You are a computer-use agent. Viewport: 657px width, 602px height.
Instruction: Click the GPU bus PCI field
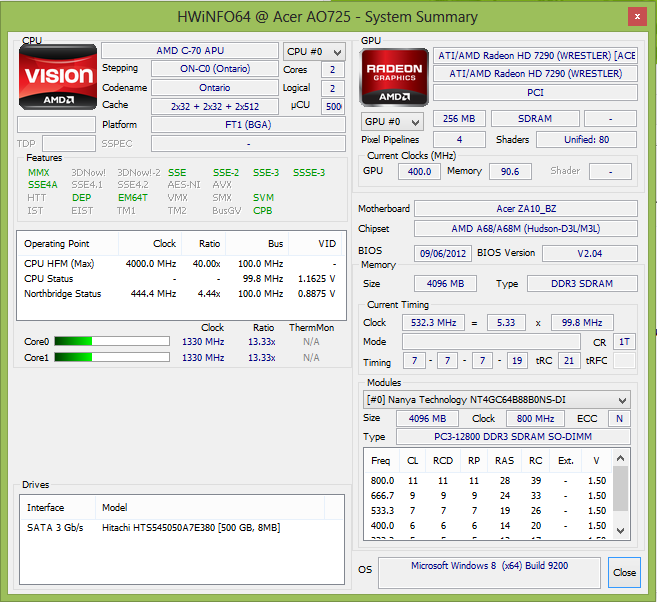pos(535,93)
